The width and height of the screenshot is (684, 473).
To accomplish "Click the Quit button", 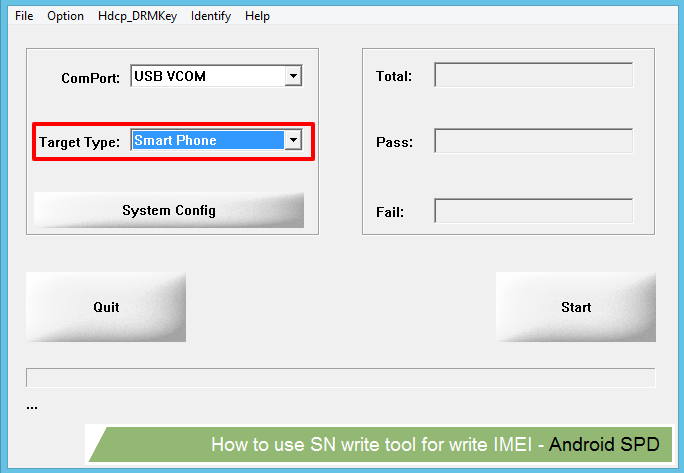I will click(x=106, y=307).
